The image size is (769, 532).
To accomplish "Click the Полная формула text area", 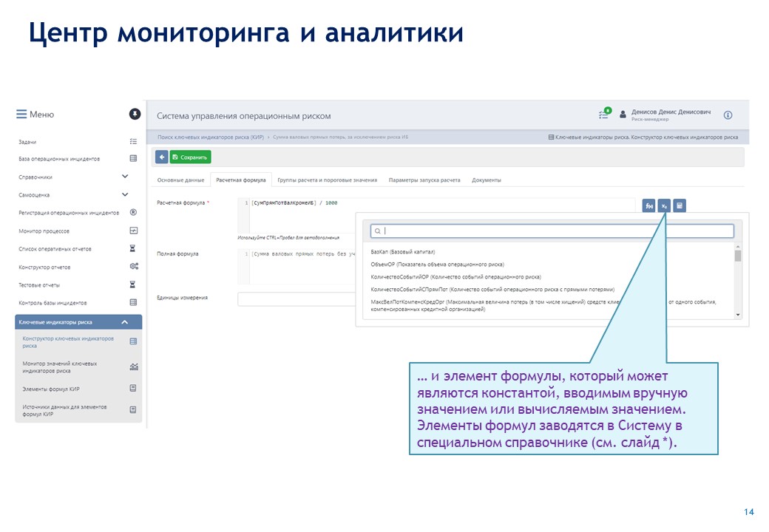I will coord(297,267).
